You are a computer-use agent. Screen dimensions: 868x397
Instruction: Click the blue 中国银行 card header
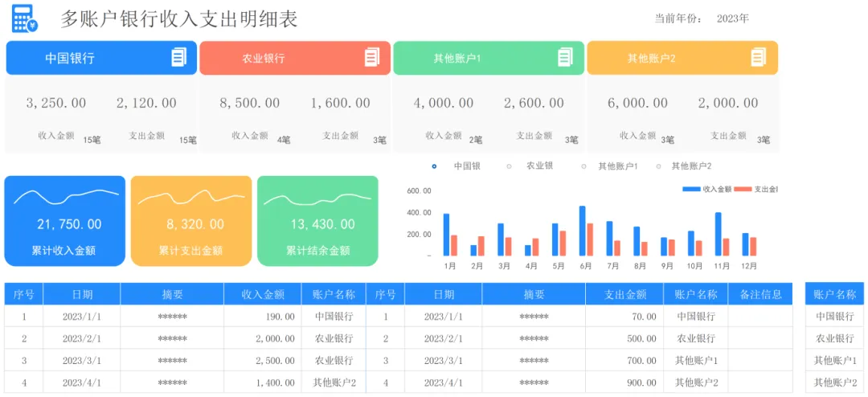point(101,58)
